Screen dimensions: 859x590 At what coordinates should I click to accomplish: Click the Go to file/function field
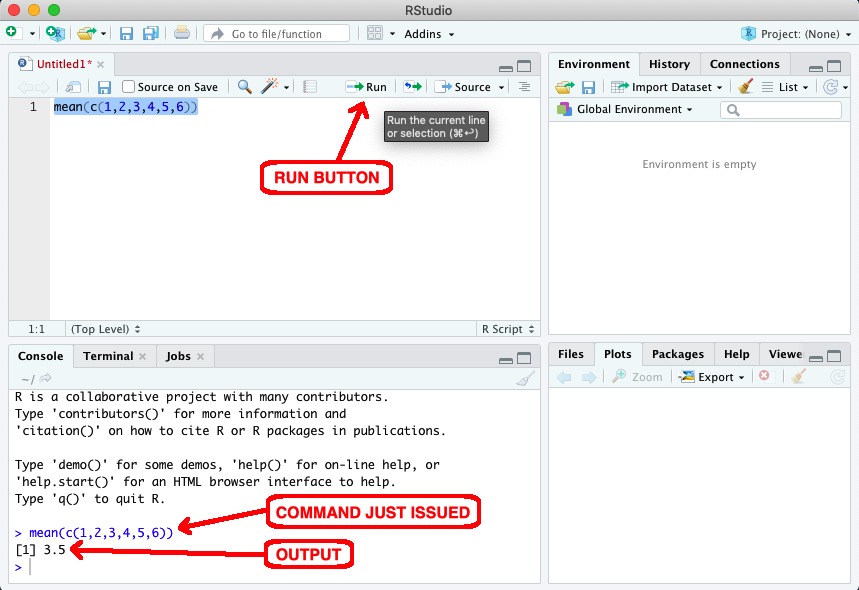click(x=276, y=33)
